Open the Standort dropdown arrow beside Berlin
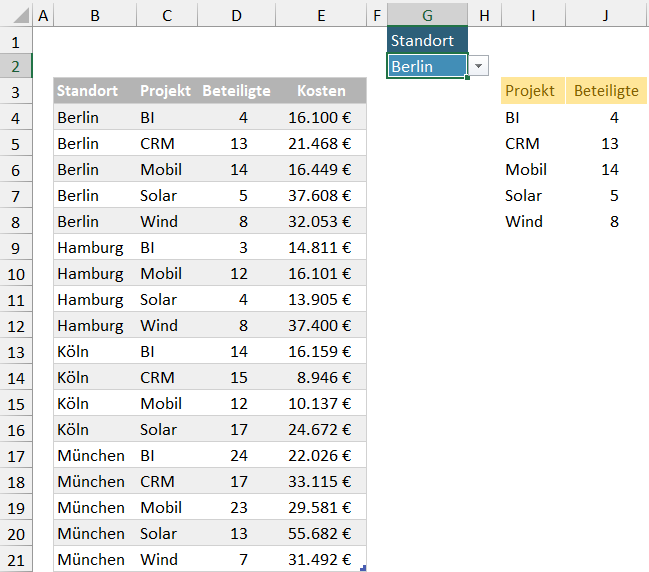649x572 pixels. (x=478, y=66)
